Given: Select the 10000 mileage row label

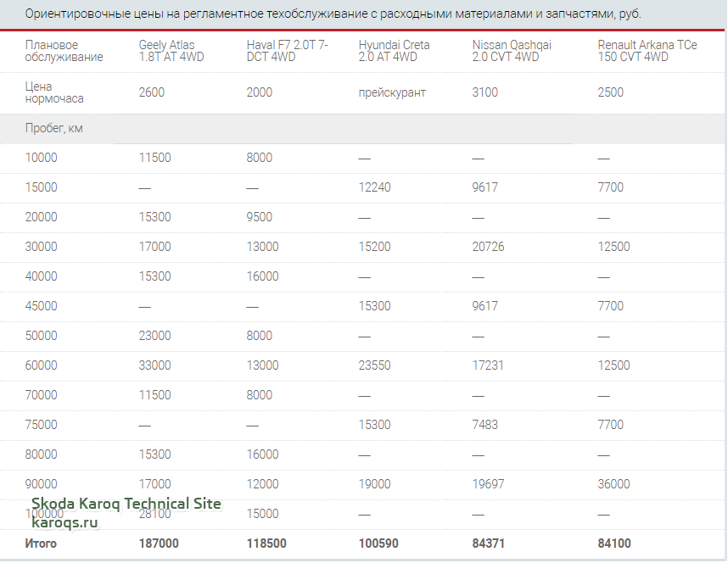Looking at the screenshot, I should [42, 158].
